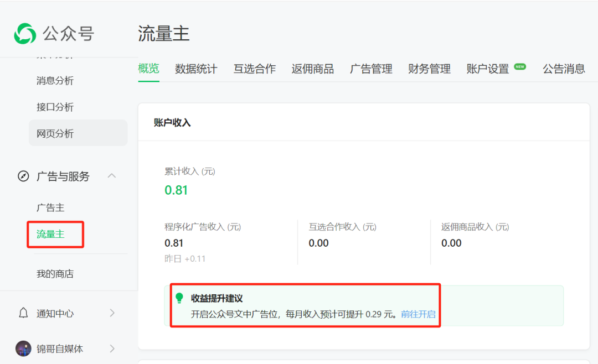The image size is (598, 364).
Task: Click the 锦哥自媒体 profile avatar
Action: tap(23, 349)
